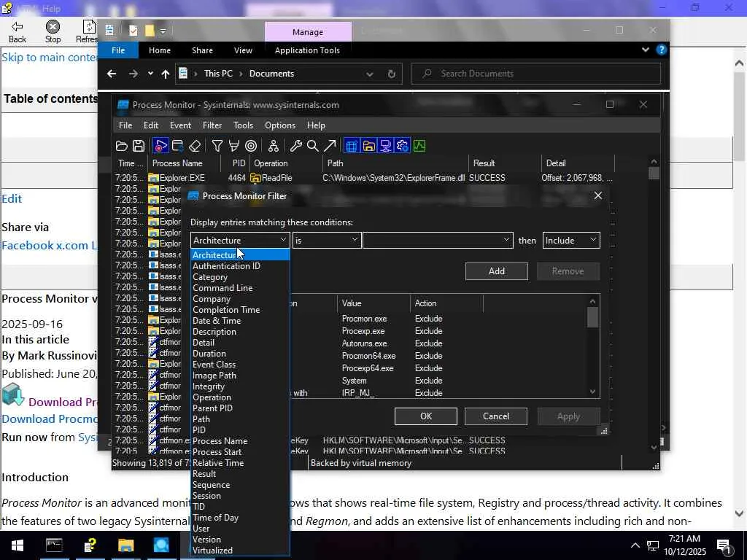The height and width of the screenshot is (560, 747).
Task: Click the Up arrow in File Explorer
Action: click(x=166, y=74)
